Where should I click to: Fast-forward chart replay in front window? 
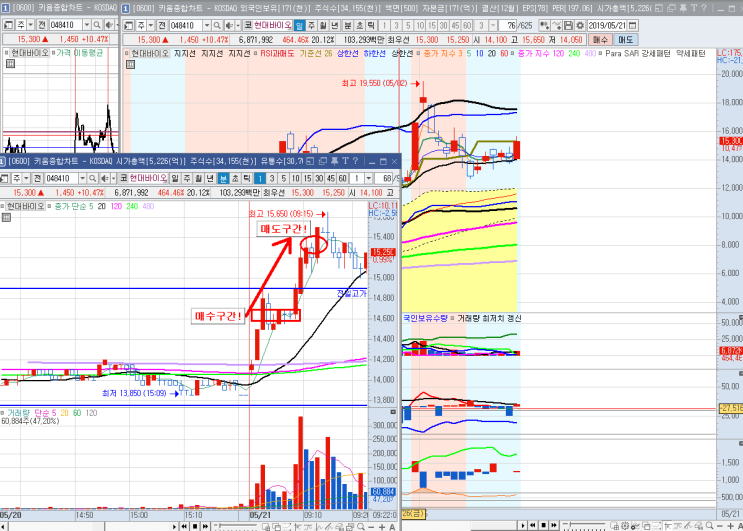click(x=206, y=527)
